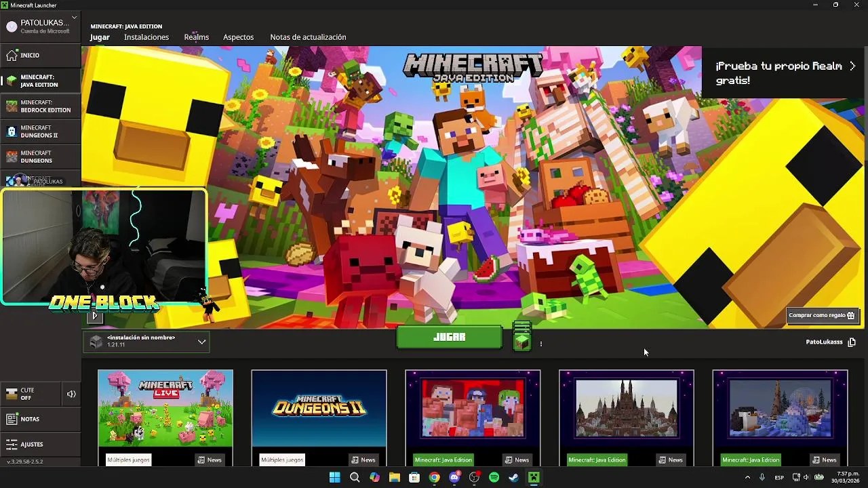Open Spotify from taskbar
The image size is (868, 488).
494,478
